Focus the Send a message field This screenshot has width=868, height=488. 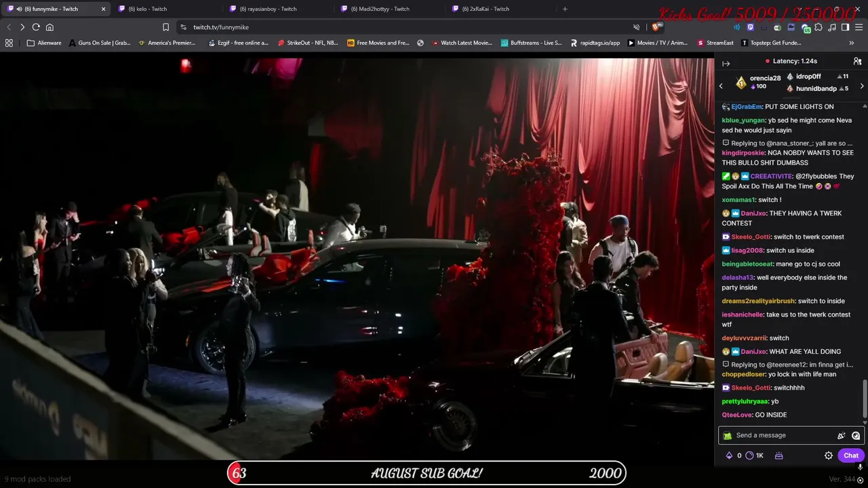(x=790, y=435)
